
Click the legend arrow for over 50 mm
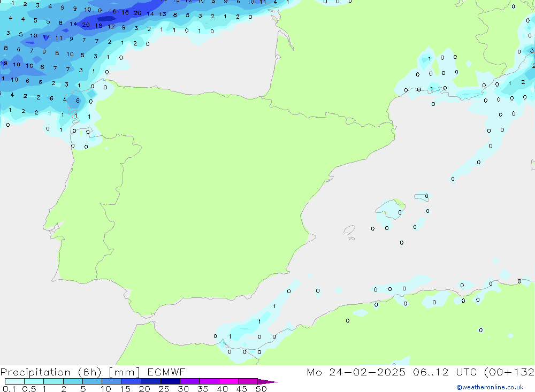(267, 381)
